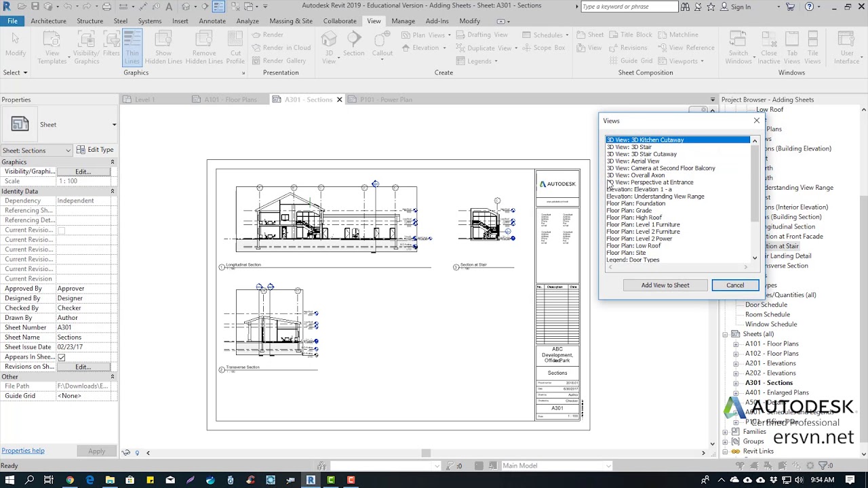Click the Text tool in quick access toolbar
The height and width of the screenshot is (488, 868).
tap(169, 7)
